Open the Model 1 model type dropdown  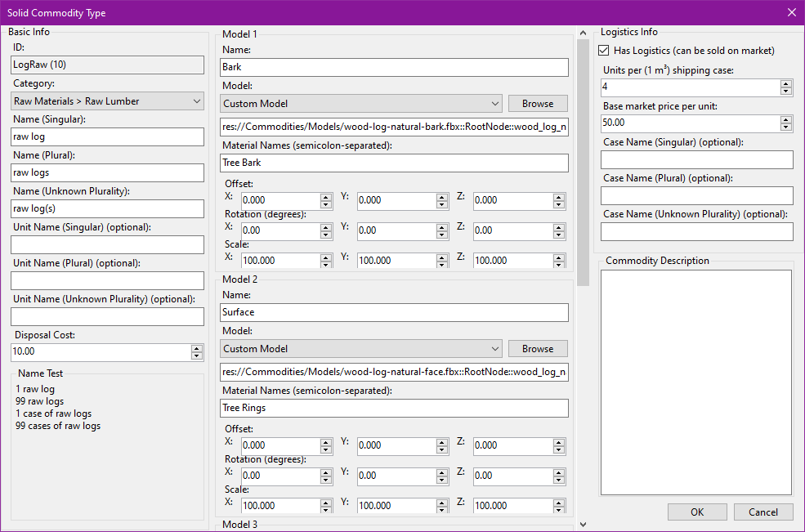[361, 104]
